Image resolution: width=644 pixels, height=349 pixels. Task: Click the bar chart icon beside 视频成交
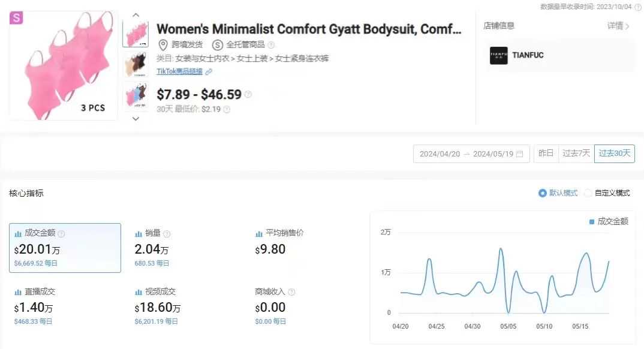(x=139, y=293)
